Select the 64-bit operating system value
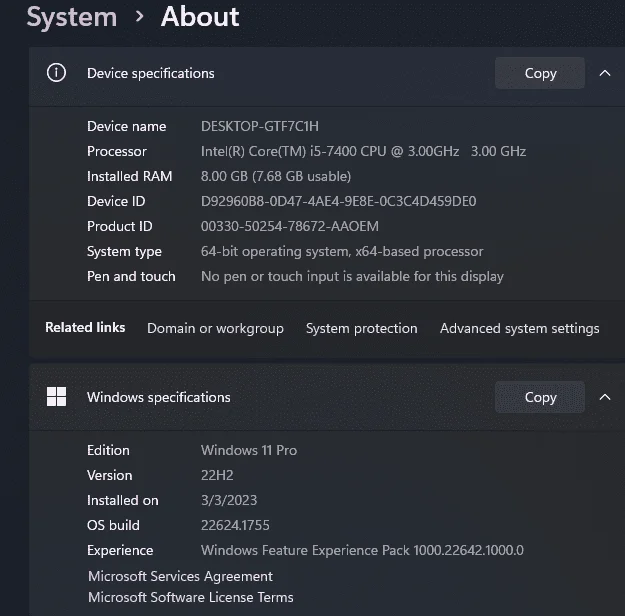The height and width of the screenshot is (616, 625). (342, 252)
